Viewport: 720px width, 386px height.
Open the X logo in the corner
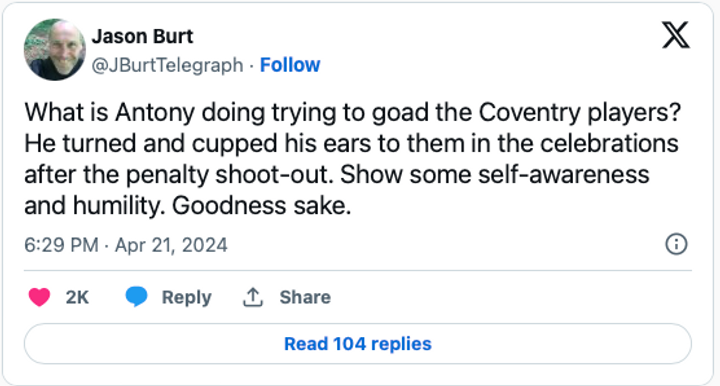coord(675,35)
